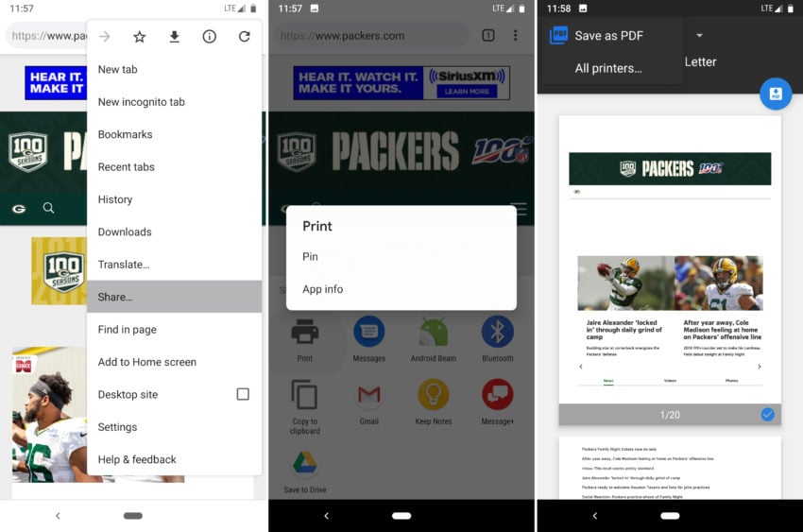Screen dimensions: 803x532
Task: Open Downloads menu item
Action: click(174, 232)
